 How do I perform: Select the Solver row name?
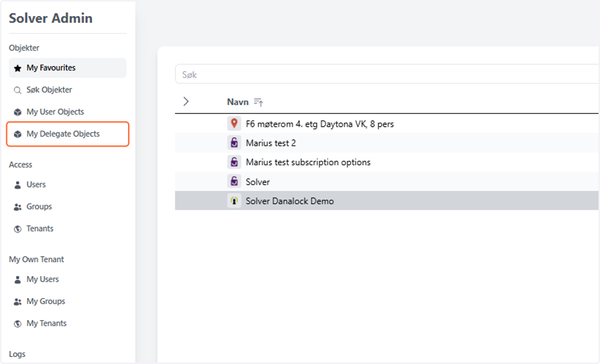258,182
